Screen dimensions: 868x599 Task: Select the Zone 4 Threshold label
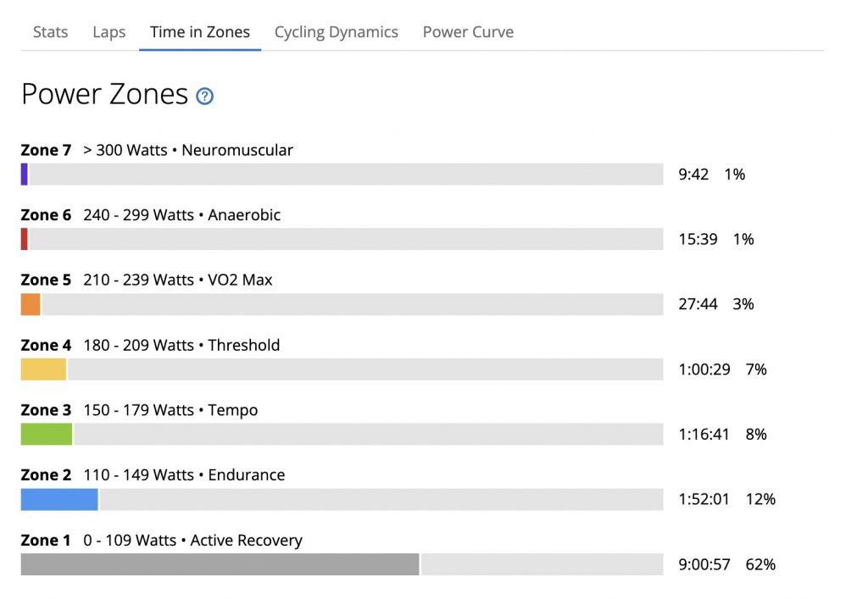[x=150, y=345]
